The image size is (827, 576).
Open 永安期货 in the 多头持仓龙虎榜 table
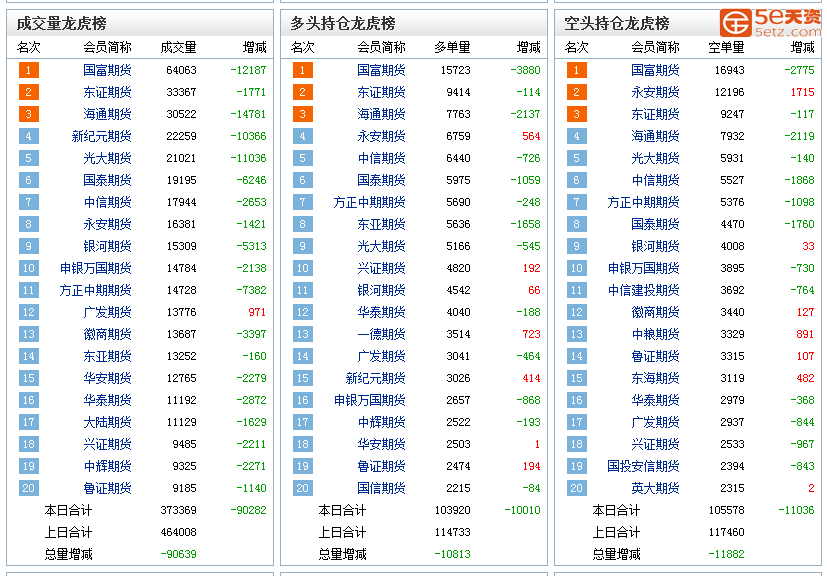[381, 136]
